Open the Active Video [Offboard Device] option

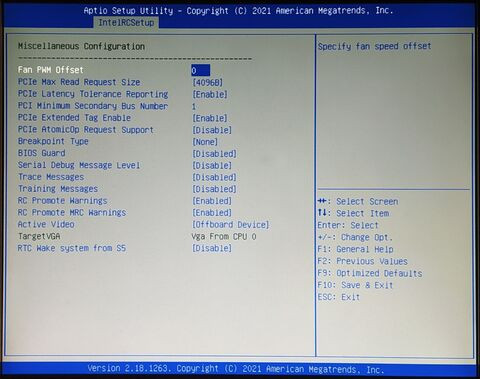(231, 225)
